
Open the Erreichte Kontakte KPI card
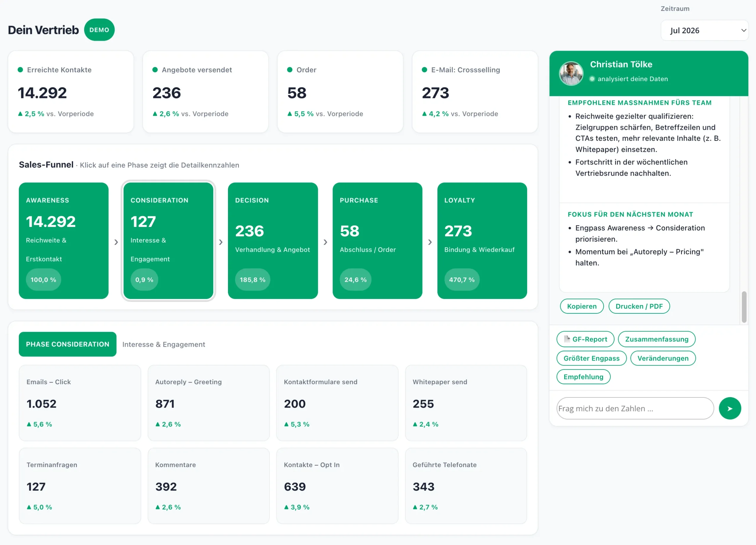pyautogui.click(x=71, y=91)
